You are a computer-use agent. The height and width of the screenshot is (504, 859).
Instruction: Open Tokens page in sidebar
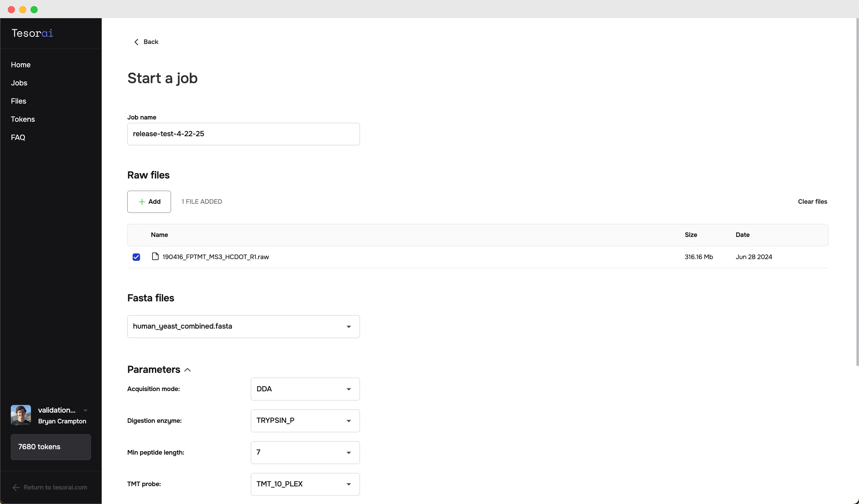click(23, 119)
